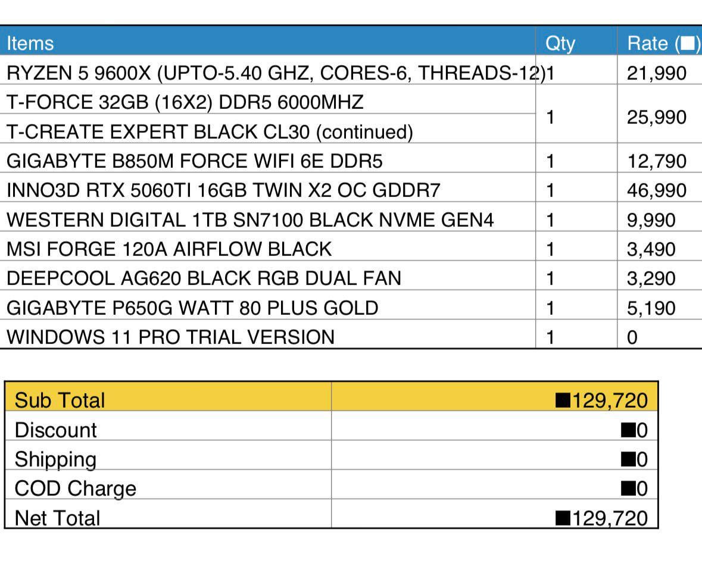The height and width of the screenshot is (588, 702).
Task: Click the T-Force 32GB DDR5 6000MHz line
Action: point(185,102)
